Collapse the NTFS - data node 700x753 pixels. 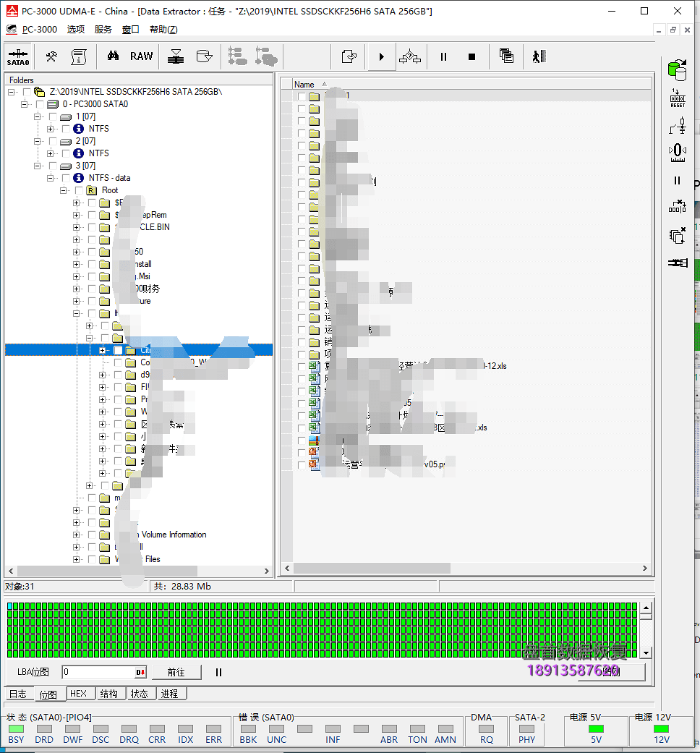click(50, 178)
